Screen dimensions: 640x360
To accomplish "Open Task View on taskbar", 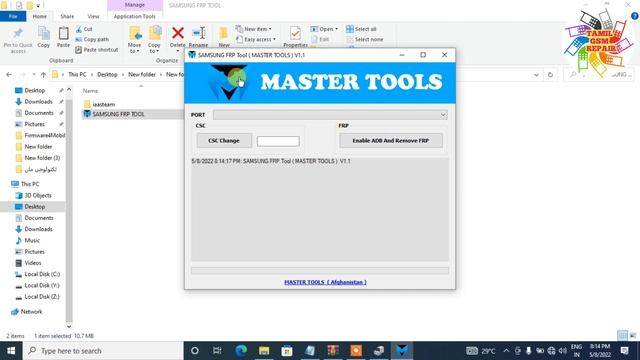I will point(218,351).
